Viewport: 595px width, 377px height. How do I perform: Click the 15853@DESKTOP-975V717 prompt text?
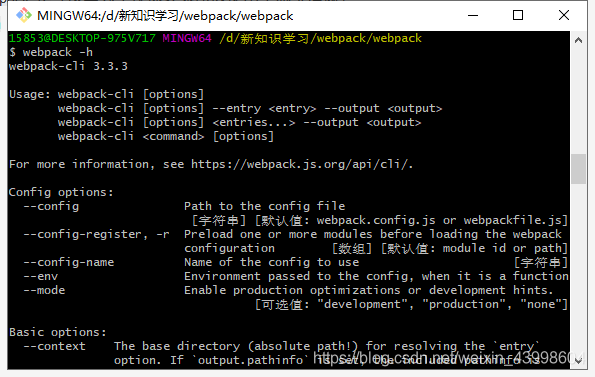[x=82, y=38]
